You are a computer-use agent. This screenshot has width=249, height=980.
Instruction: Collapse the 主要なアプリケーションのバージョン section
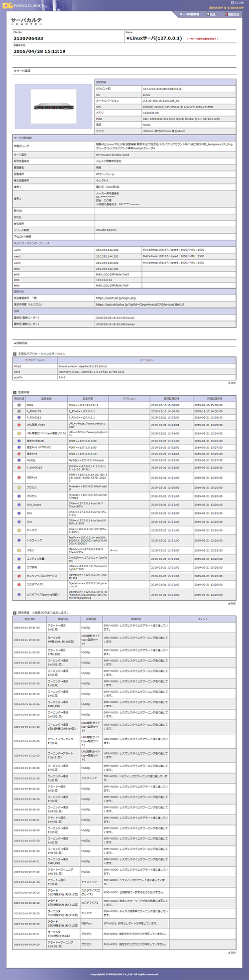pyautogui.click(x=15, y=354)
